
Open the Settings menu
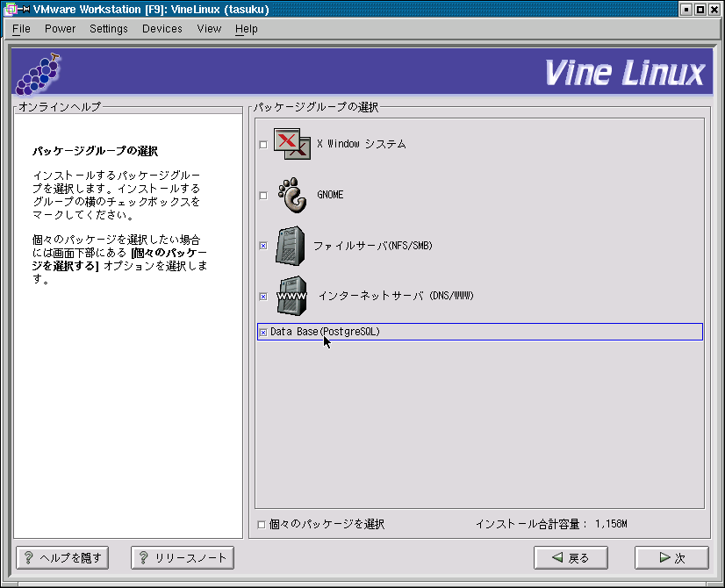(108, 29)
